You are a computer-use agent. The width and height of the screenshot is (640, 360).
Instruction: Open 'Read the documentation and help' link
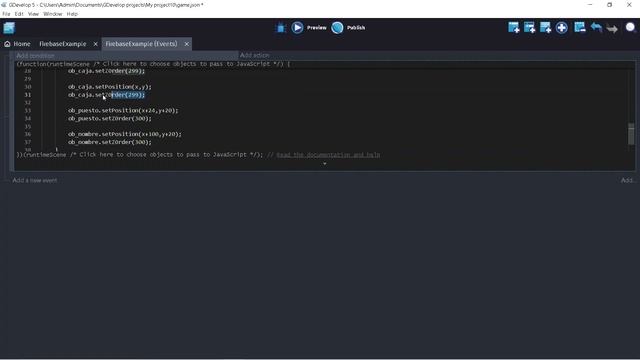328,155
